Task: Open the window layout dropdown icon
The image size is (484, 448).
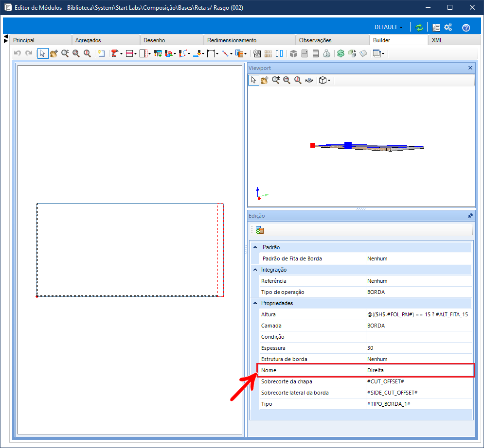Action: [x=378, y=53]
